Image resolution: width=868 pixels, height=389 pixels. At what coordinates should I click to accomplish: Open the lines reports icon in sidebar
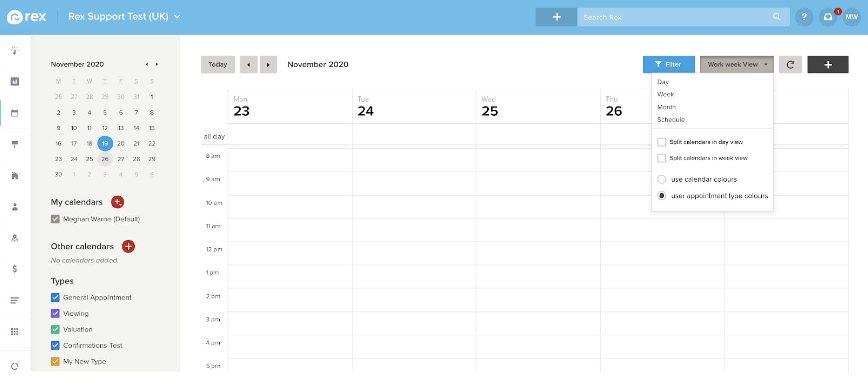tap(15, 300)
